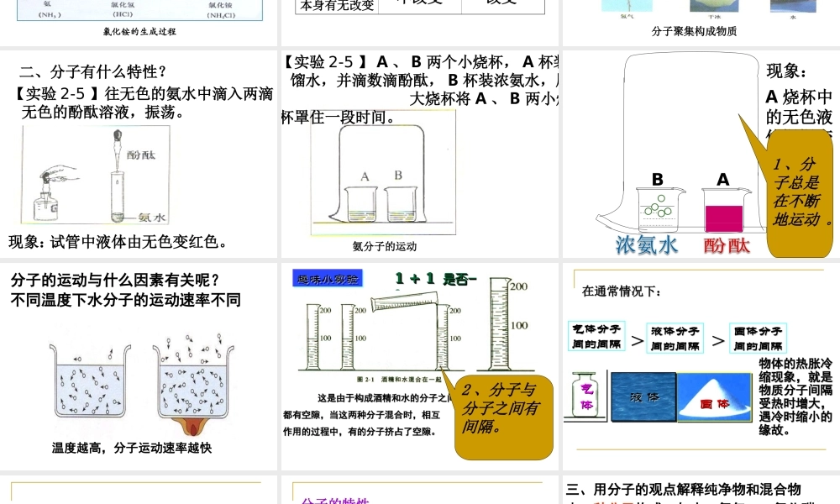Click the heading 二、分子有什么特性?
Image resolution: width=840 pixels, height=504 pixels.
pyautogui.click(x=93, y=71)
